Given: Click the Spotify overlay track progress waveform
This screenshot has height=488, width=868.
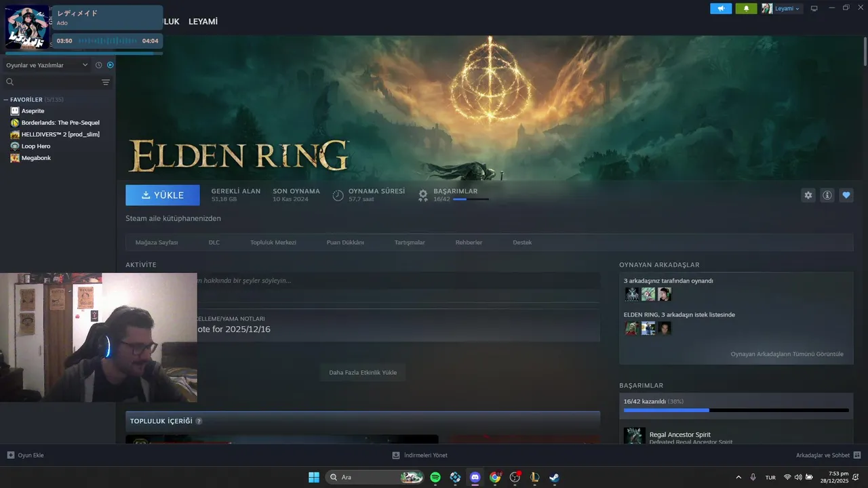Looking at the screenshot, I should 107,41.
